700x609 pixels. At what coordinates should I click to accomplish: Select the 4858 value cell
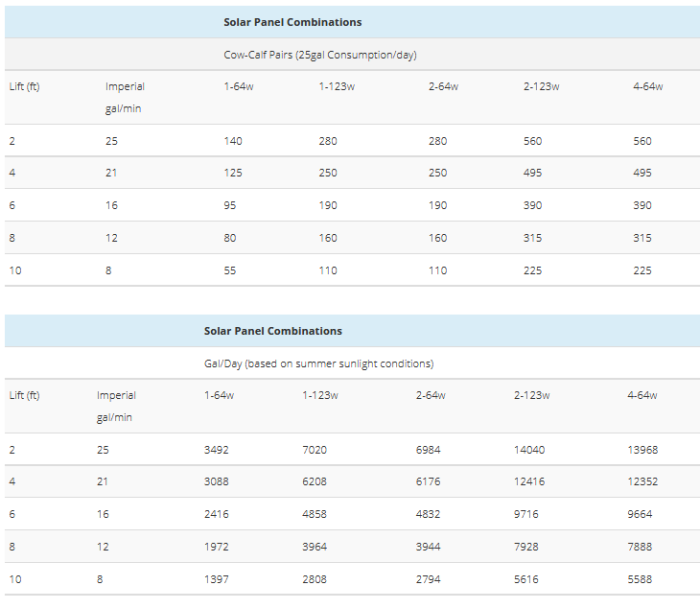tap(316, 514)
